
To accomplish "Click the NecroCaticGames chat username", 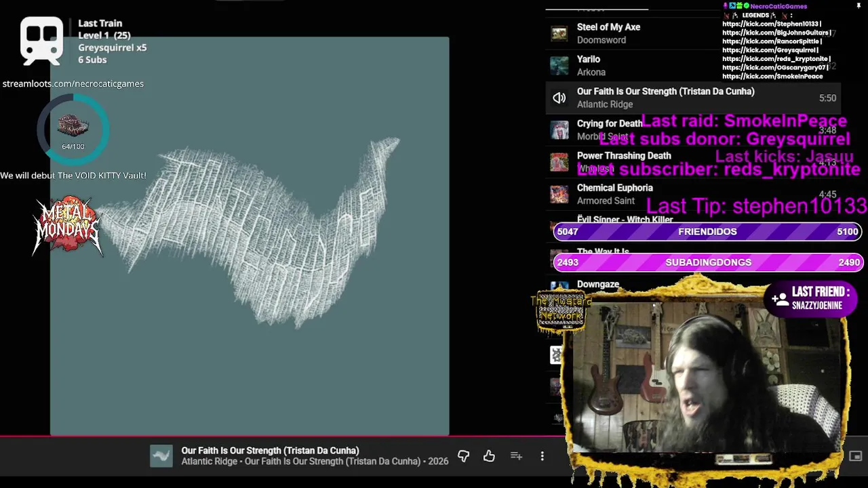I will click(x=778, y=6).
